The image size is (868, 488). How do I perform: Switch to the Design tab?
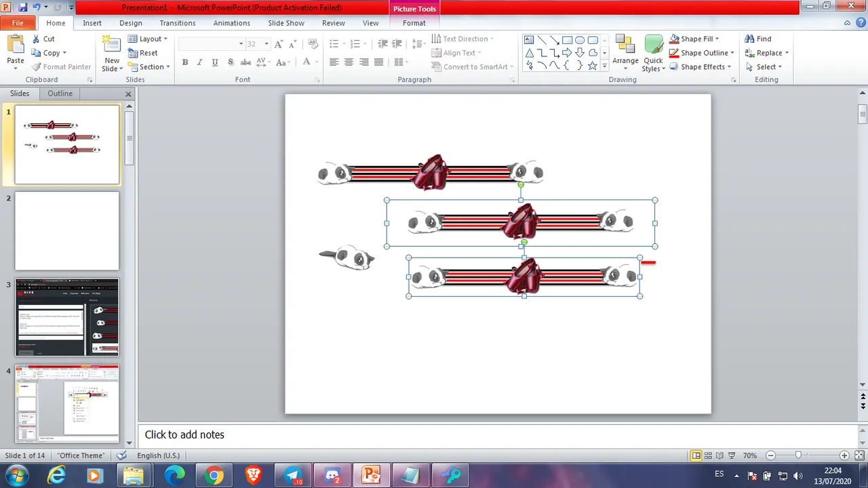[x=131, y=23]
